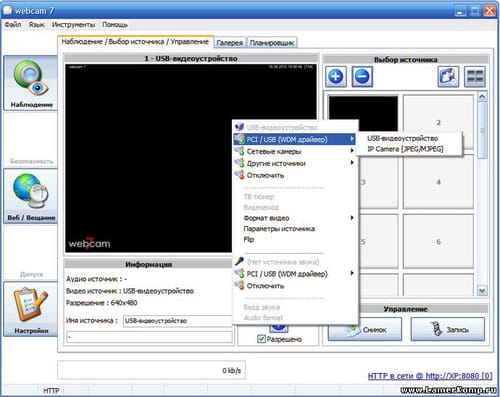Click the icon next to Другие источники
Viewport: 500px width, 397px height.
tap(239, 163)
